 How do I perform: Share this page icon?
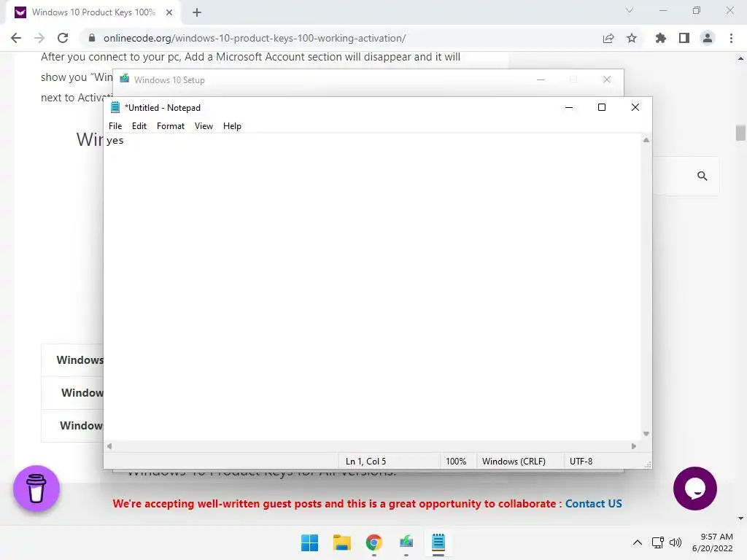coord(608,38)
